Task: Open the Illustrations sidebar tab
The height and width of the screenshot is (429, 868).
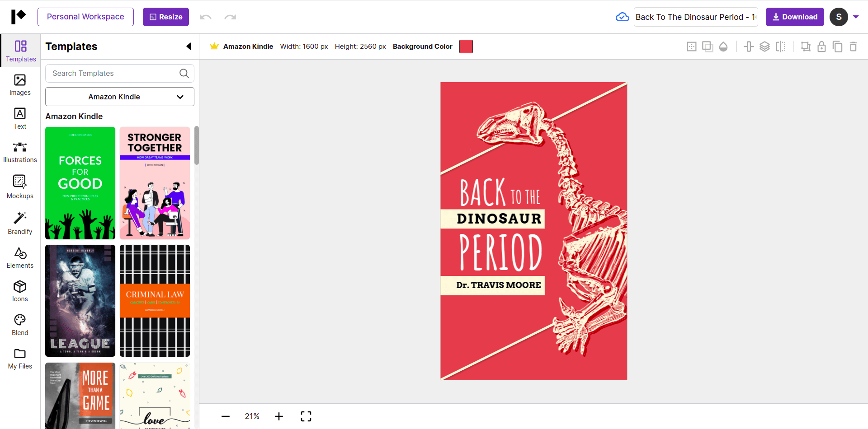Action: click(20, 152)
